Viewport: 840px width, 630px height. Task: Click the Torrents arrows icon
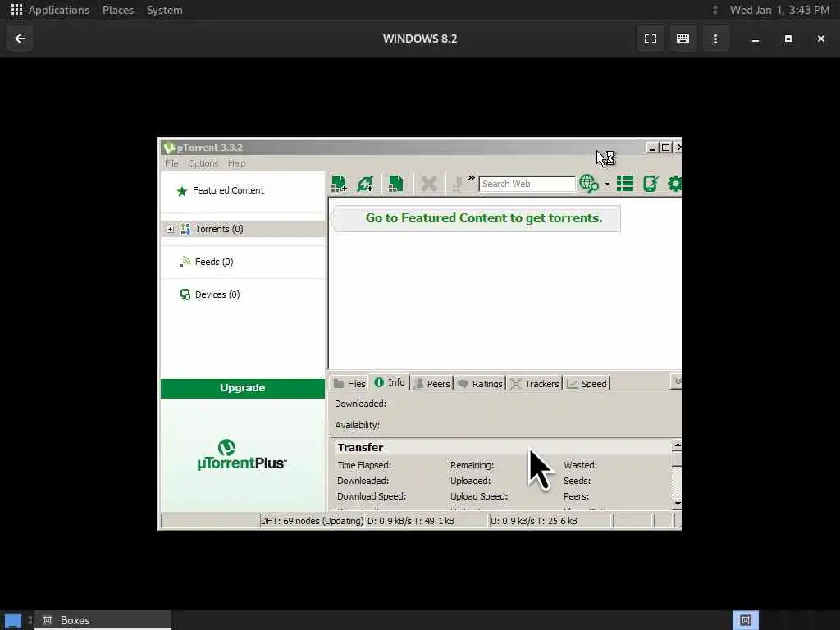coord(185,230)
